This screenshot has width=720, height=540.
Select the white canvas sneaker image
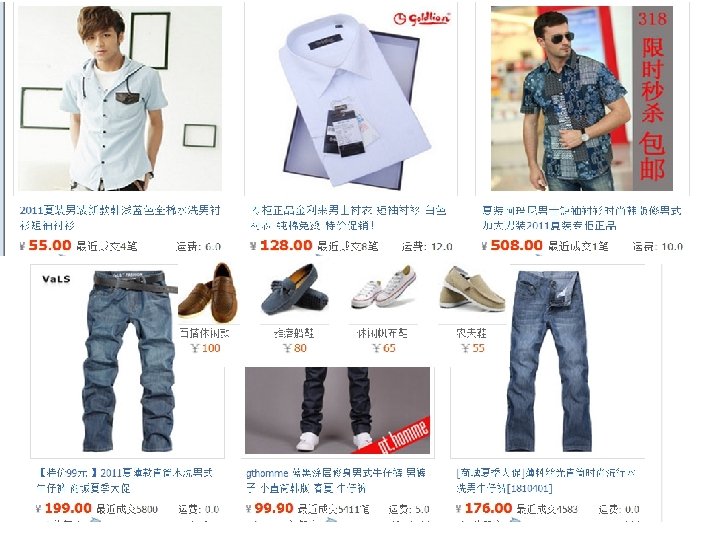coord(384,289)
